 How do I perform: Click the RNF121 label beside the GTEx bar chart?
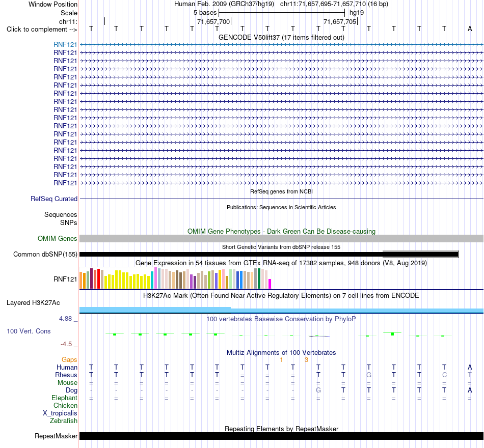point(65,279)
